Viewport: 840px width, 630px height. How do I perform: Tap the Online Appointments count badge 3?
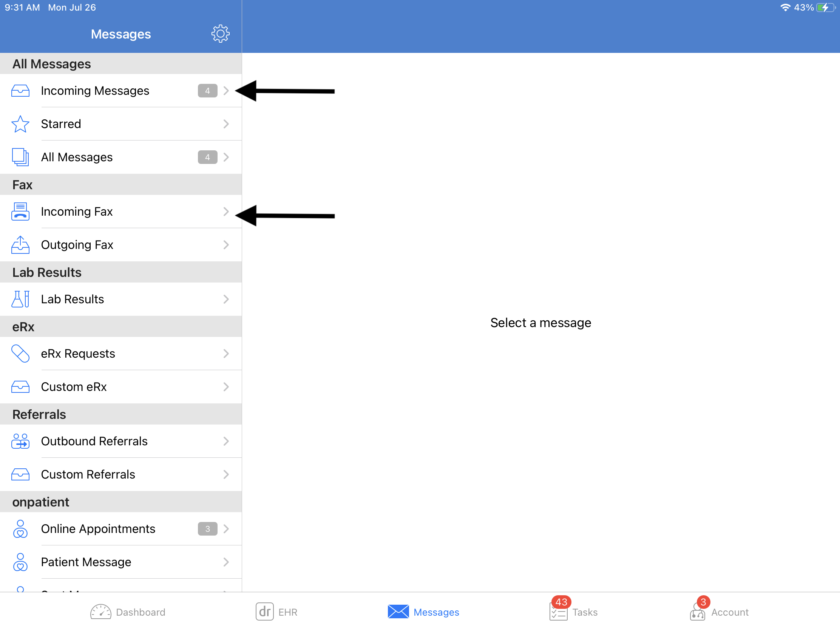(x=207, y=529)
